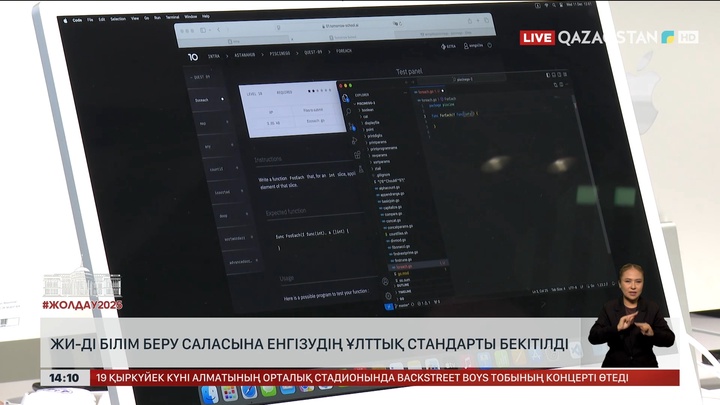Expand the TIMELINE section
Viewport: 720px width, 405px height.
pos(405,292)
